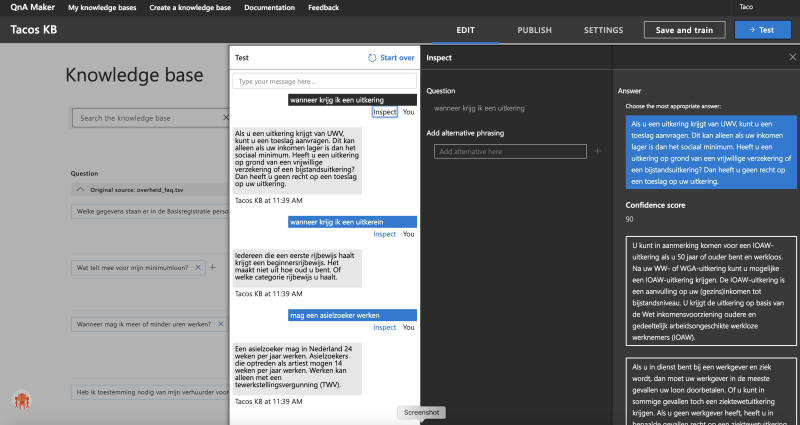Add alternative question via plus next to minimumloon

tap(213, 267)
